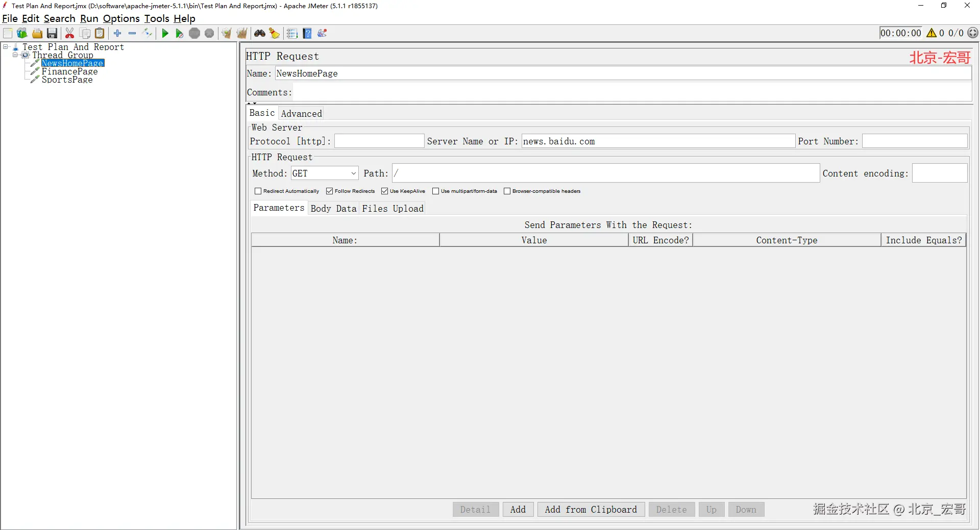Open the Tools menu
Image resolution: width=980 pixels, height=530 pixels.
click(x=156, y=18)
